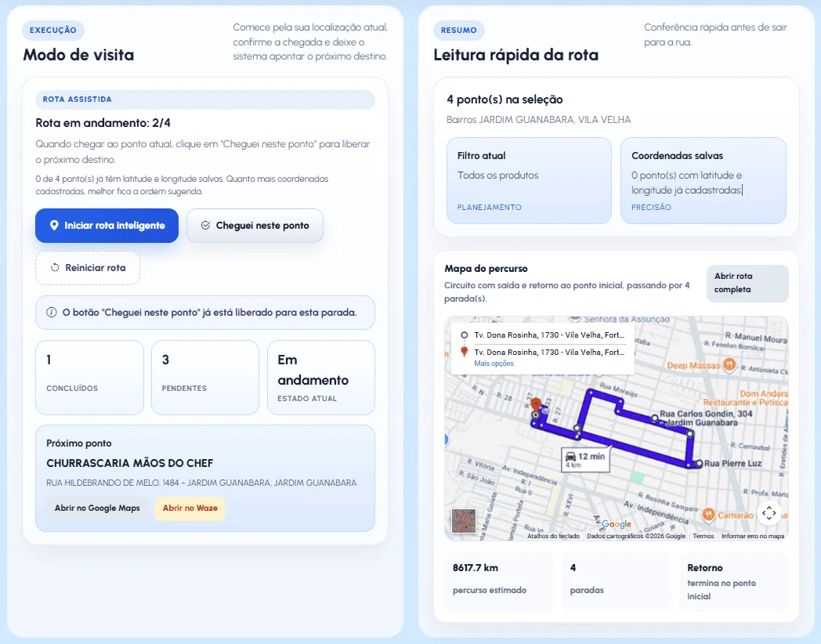Click the Rota em andamento: 2/4 heading

[x=103, y=123]
